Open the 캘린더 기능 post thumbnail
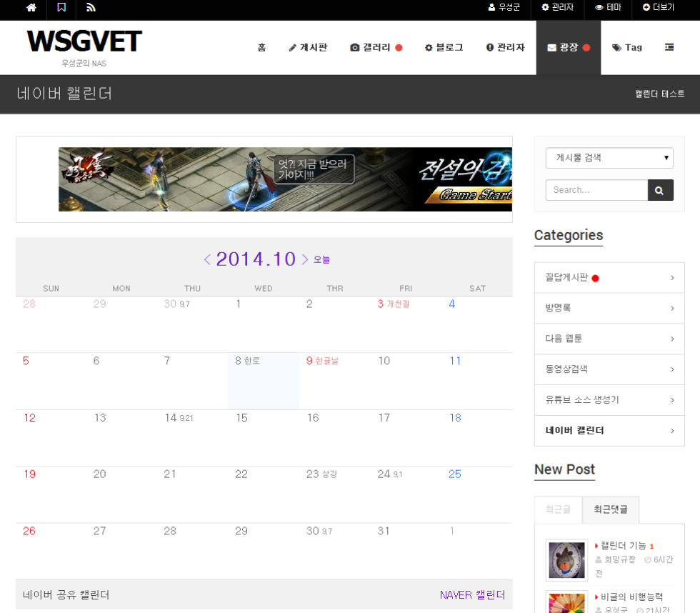Screen dimensions: 700x613 [x=566, y=559]
